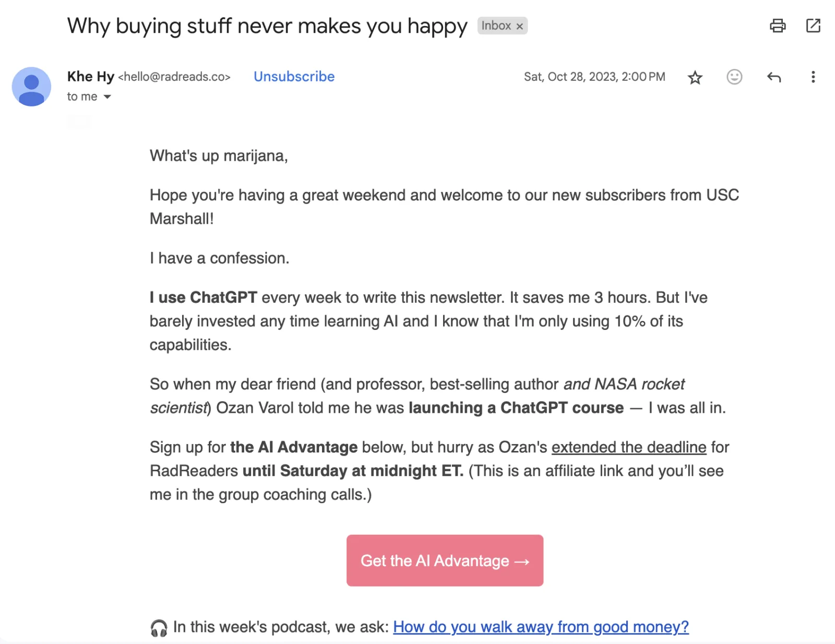Open email in new window

click(813, 26)
